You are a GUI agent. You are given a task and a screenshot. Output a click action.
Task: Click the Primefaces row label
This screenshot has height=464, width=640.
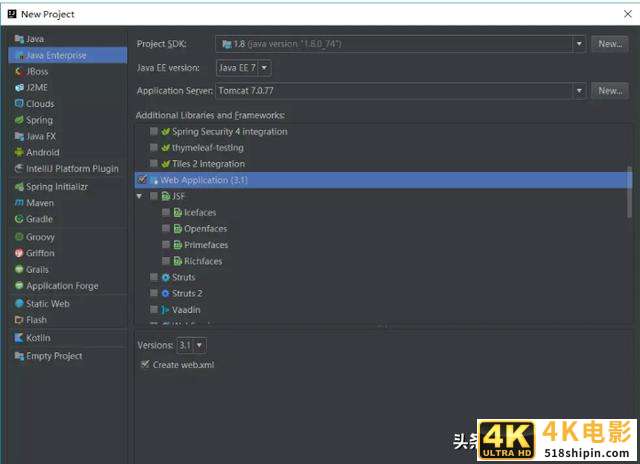click(x=206, y=245)
